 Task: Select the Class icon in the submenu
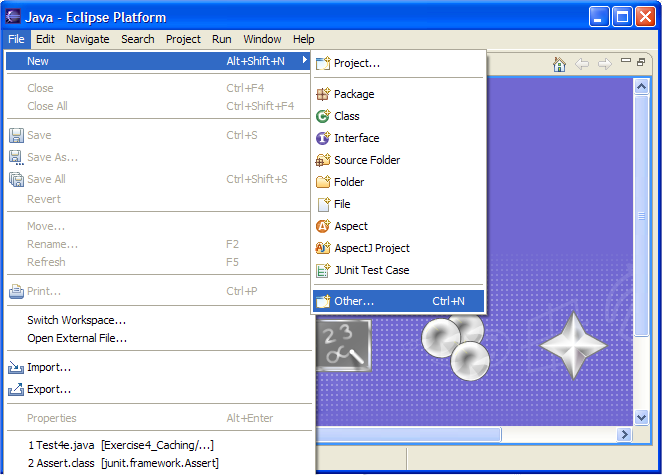pos(323,116)
